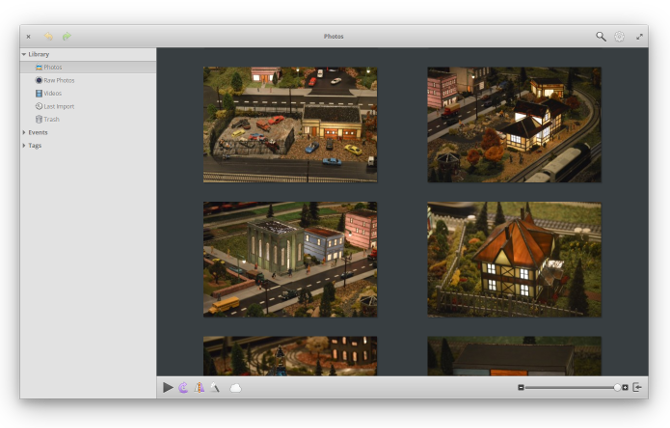Image resolution: width=670 pixels, height=428 pixels.
Task: Publish photos via the cloud icon
Action: (235, 388)
